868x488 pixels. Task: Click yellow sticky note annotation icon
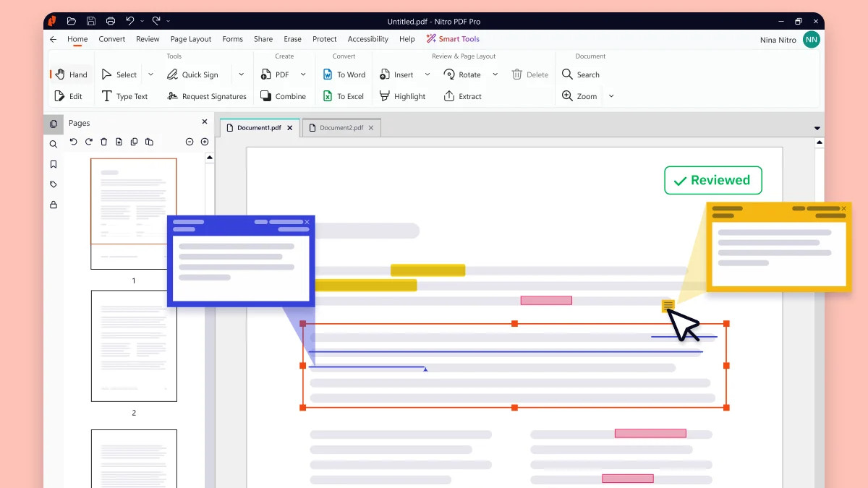pyautogui.click(x=668, y=306)
